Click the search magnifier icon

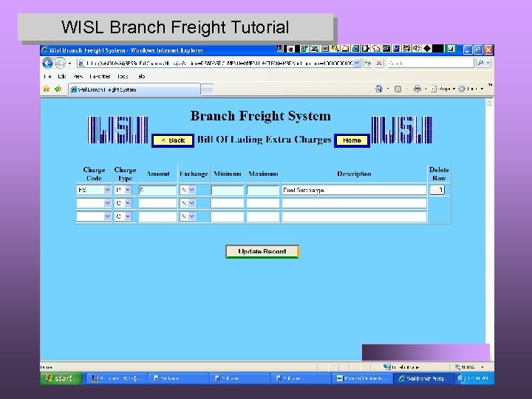coord(480,63)
